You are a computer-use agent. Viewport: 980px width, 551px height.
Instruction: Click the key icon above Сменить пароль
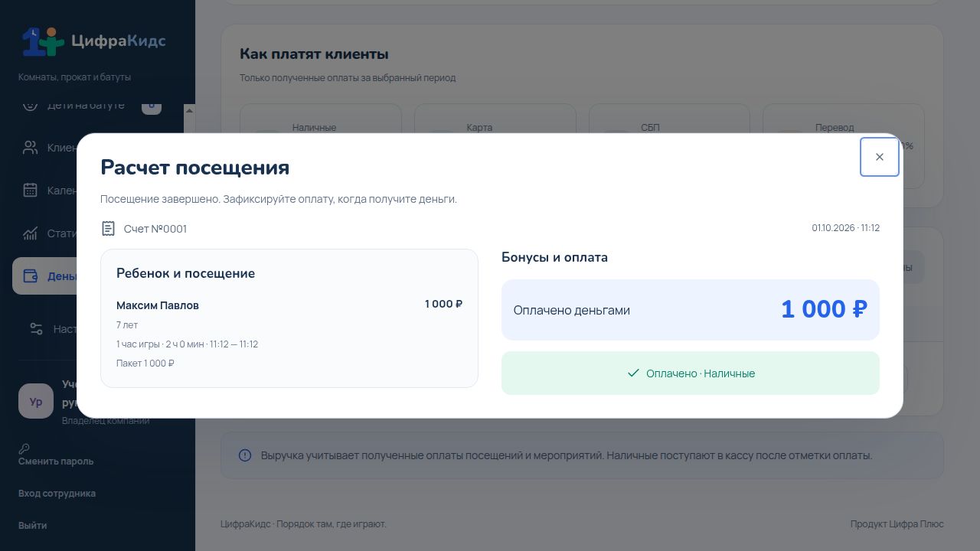[x=24, y=449]
